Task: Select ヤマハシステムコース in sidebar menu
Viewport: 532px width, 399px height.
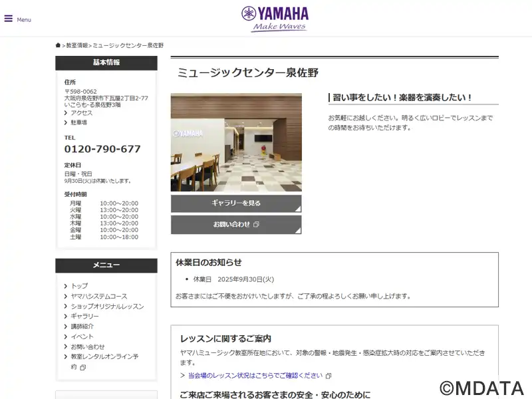Action: 99,296
